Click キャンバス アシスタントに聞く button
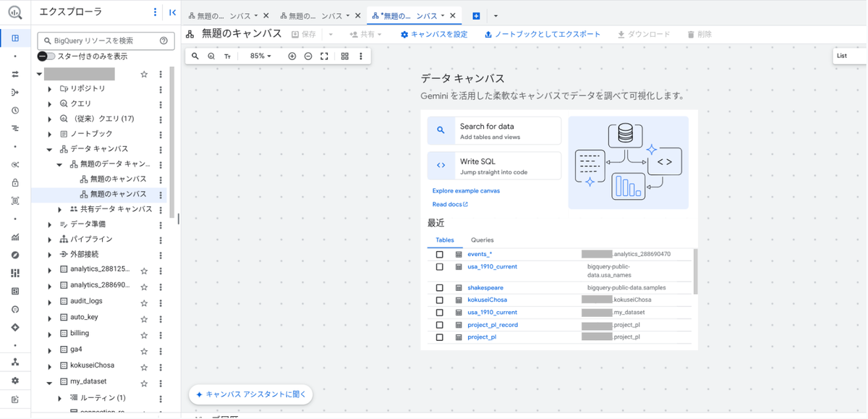The width and height of the screenshot is (868, 419). (251, 394)
